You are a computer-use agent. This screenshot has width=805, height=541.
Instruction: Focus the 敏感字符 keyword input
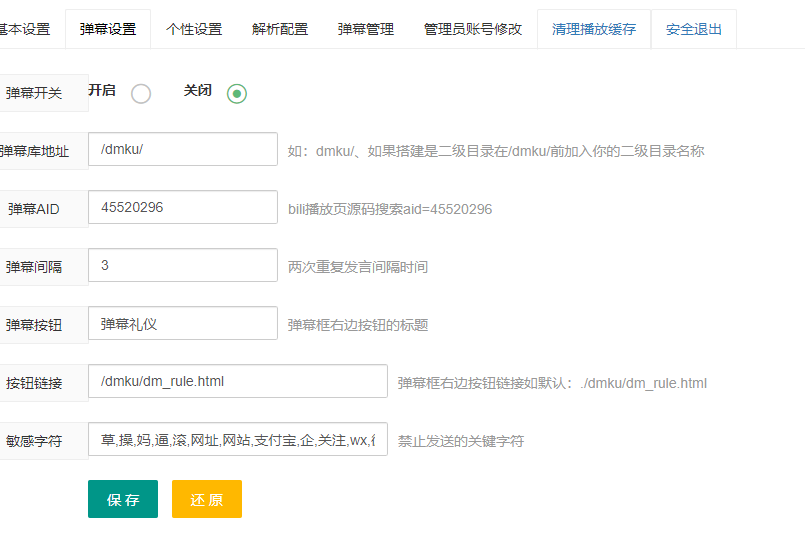tap(237, 439)
